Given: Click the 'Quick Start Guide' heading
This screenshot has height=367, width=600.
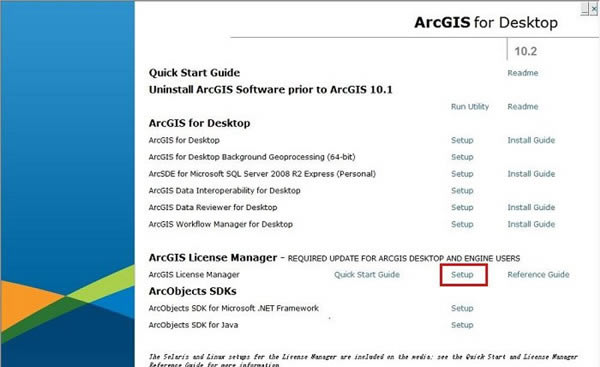Looking at the screenshot, I should tap(194, 73).
